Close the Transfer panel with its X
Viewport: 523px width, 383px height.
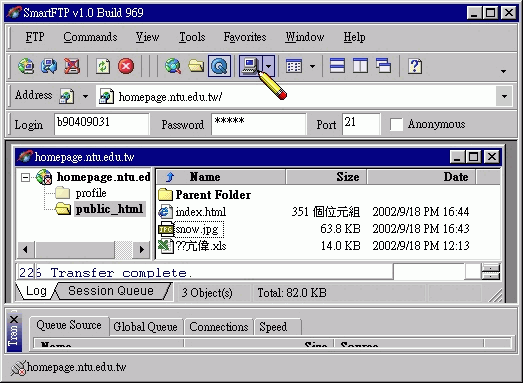[14, 320]
